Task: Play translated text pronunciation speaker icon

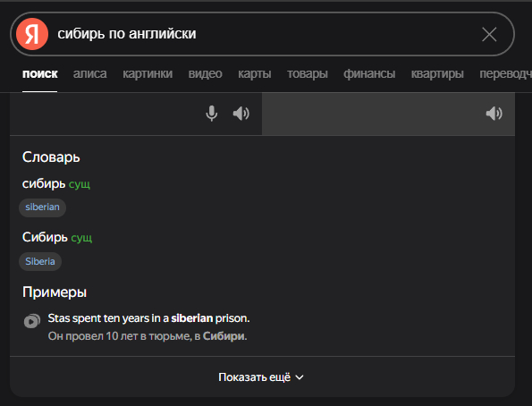Action: click(494, 114)
